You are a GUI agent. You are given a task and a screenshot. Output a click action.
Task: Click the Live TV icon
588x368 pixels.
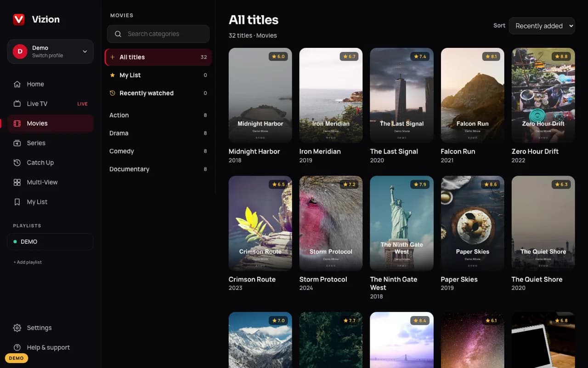[x=17, y=103]
